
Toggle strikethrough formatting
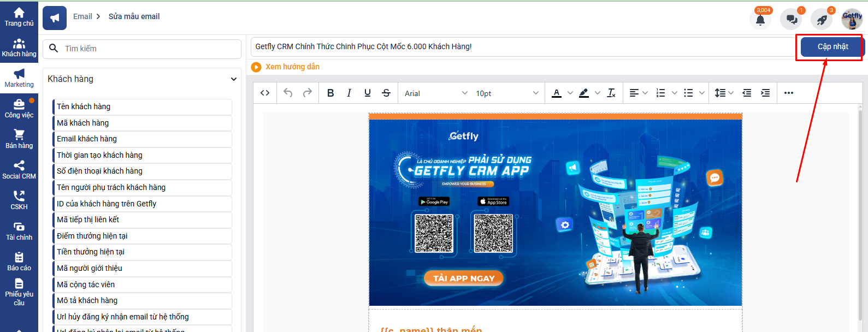[x=386, y=93]
